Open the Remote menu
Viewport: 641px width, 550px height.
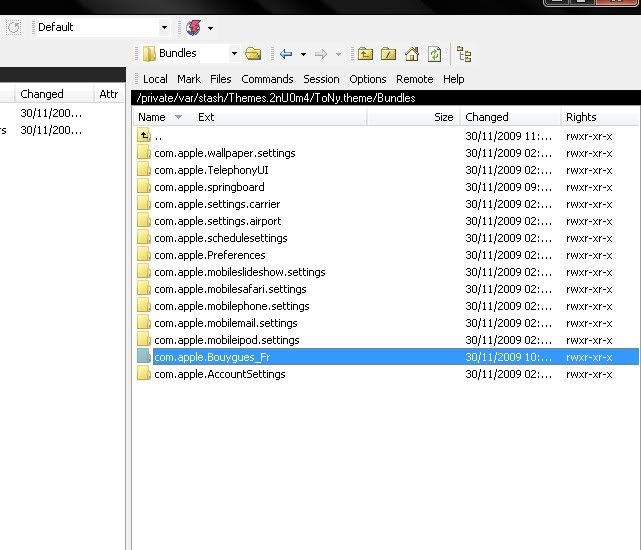pos(415,79)
